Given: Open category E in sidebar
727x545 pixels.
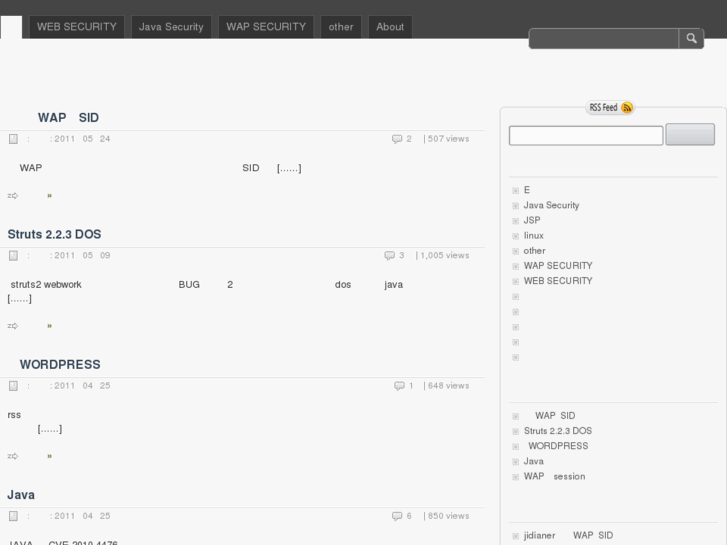Looking at the screenshot, I should (x=527, y=190).
